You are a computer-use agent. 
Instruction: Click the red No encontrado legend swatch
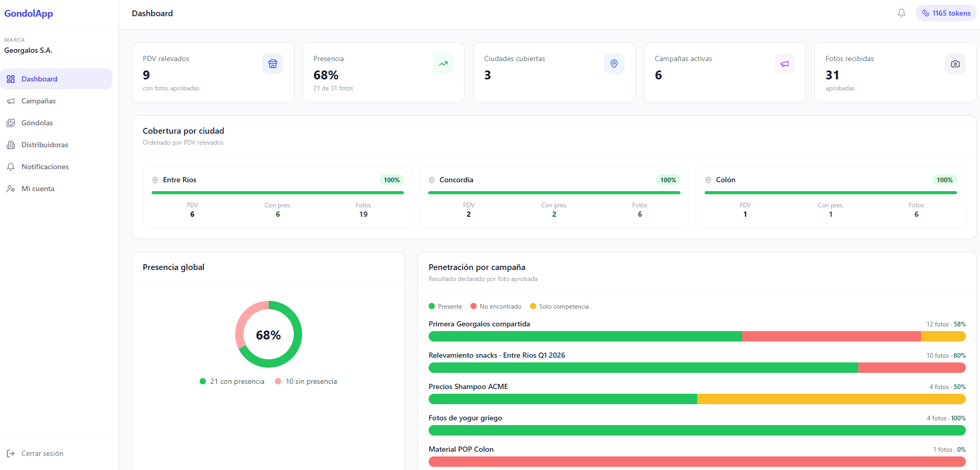pyautogui.click(x=474, y=306)
